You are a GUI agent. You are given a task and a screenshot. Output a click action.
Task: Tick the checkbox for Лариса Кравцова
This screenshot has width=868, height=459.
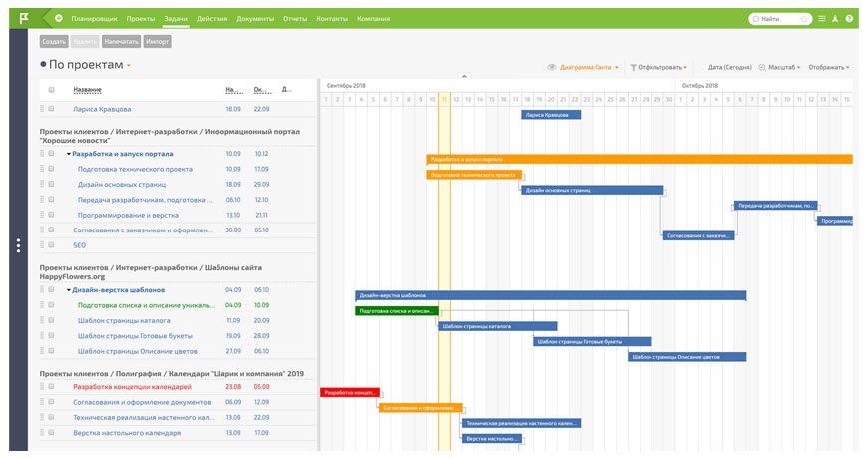51,109
